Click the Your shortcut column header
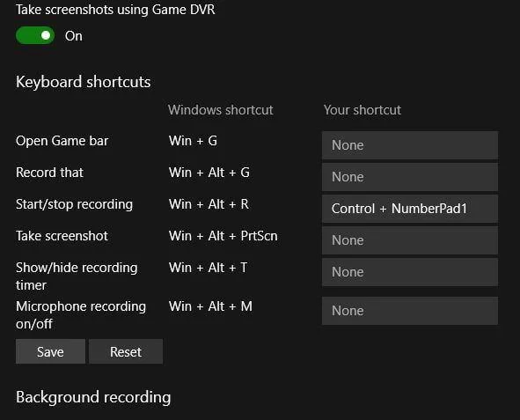The height and width of the screenshot is (420, 520). 363,110
